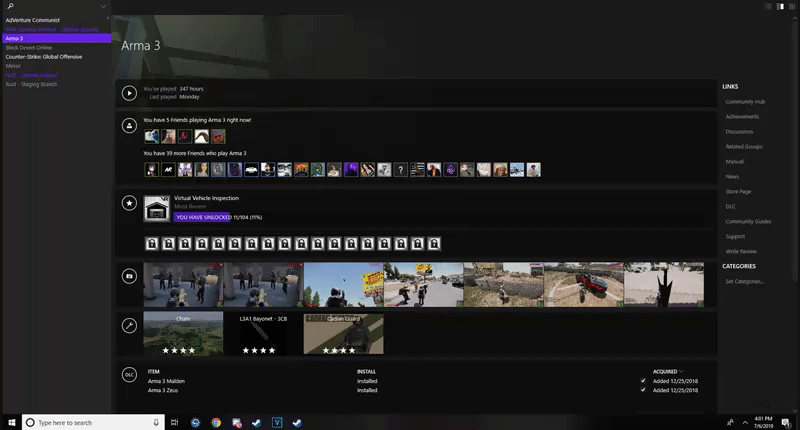Show hidden system tray icons
Screen dimensions: 800x430
745,422
